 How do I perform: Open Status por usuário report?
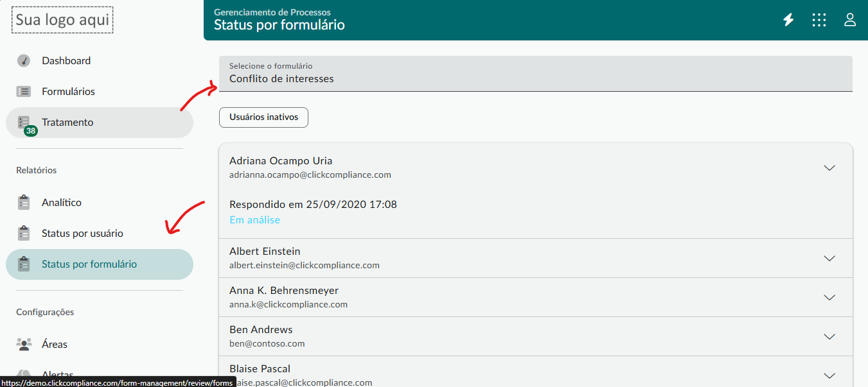100,233
